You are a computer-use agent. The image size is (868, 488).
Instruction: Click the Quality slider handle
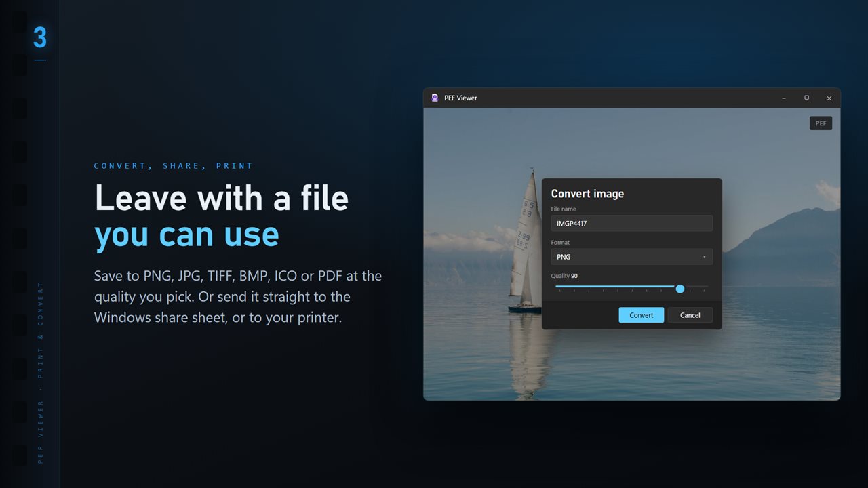(680, 289)
